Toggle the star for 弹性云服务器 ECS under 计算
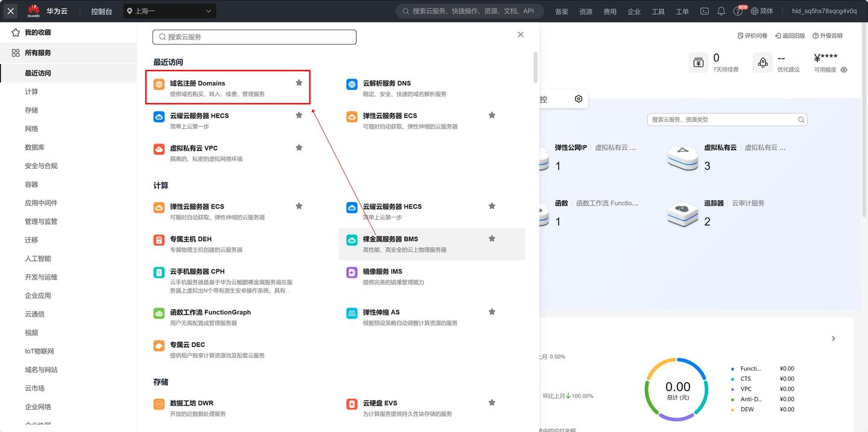Screen dimensions: 868x432 pos(299,206)
